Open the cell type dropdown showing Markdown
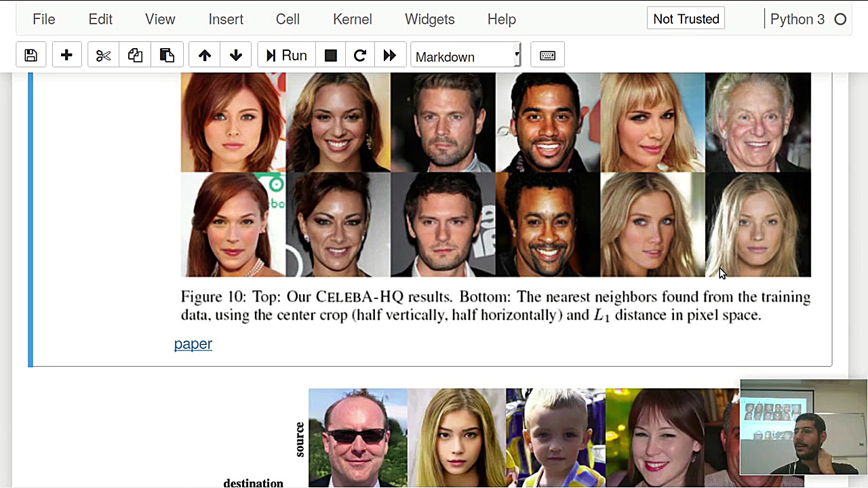 (x=465, y=56)
